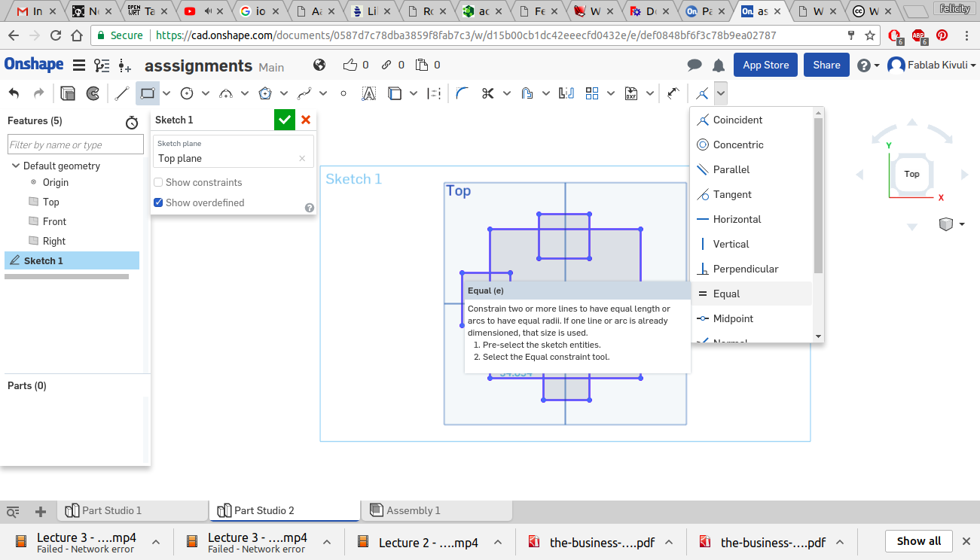The height and width of the screenshot is (560, 980).
Task: Accept Sketch 1 with green checkmark
Action: 285,120
